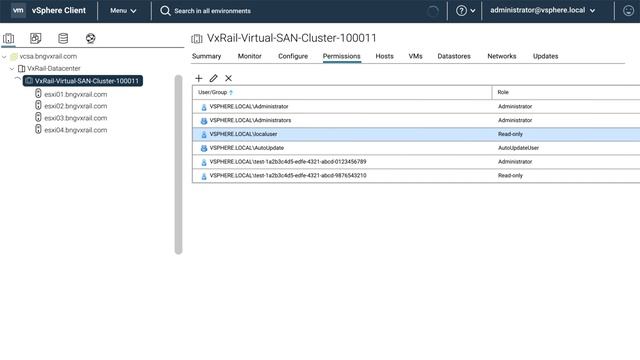Image resolution: width=640 pixels, height=360 pixels.
Task: Click the vSphere Client title link
Action: [x=59, y=11]
